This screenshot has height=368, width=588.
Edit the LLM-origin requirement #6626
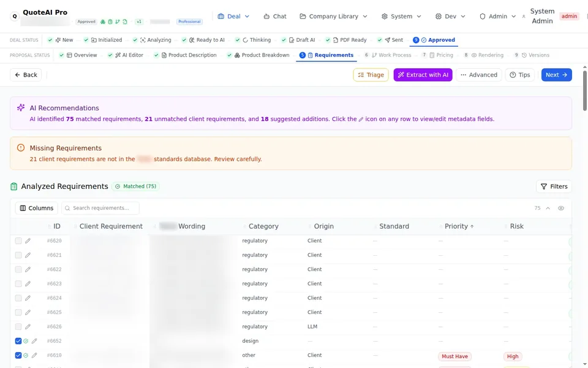tap(28, 326)
